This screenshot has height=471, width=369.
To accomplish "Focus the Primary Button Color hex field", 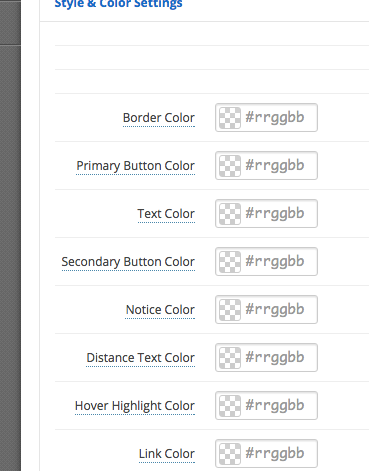I will pos(279,166).
